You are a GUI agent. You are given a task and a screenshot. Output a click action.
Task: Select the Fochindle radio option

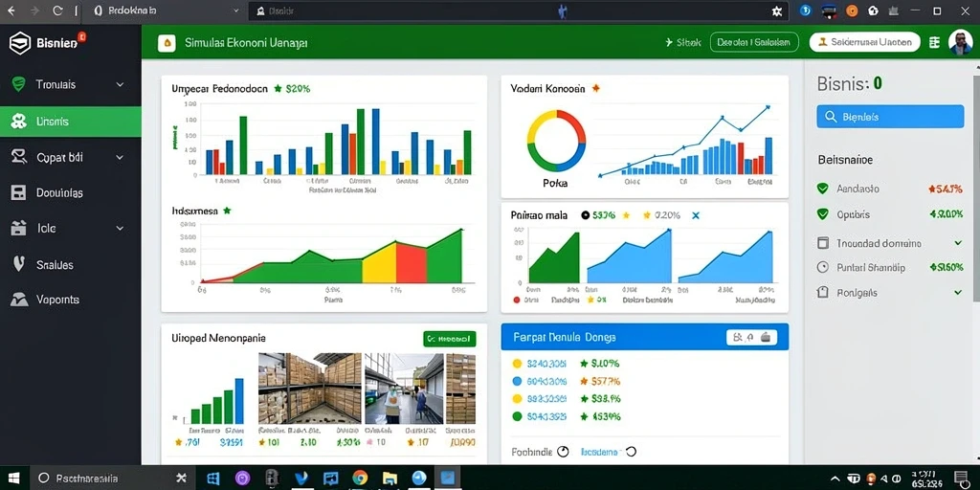563,452
